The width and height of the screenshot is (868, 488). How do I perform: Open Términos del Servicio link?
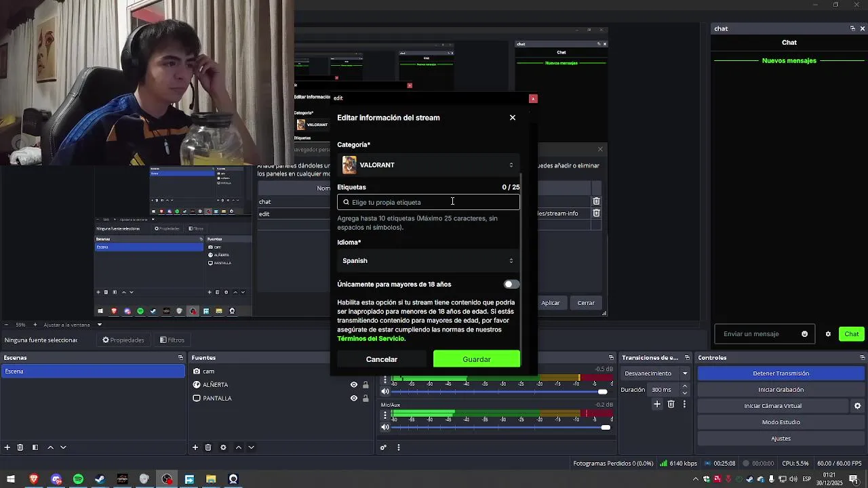pyautogui.click(x=370, y=339)
